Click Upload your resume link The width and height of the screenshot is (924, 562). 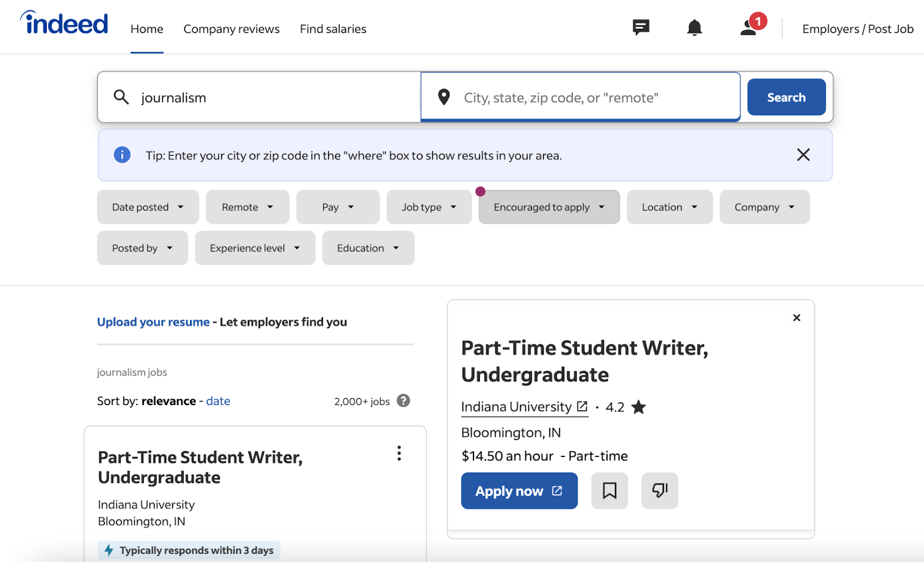(x=153, y=322)
